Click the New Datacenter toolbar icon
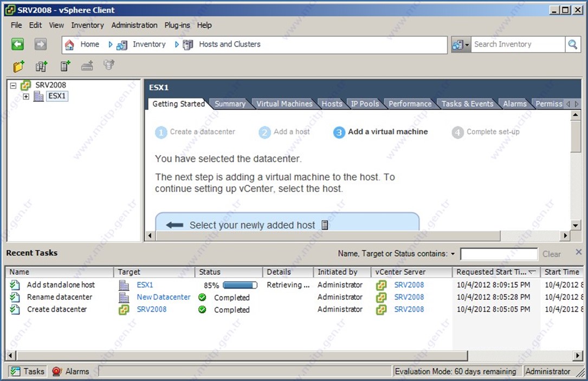This screenshot has height=381, width=588. (x=42, y=66)
